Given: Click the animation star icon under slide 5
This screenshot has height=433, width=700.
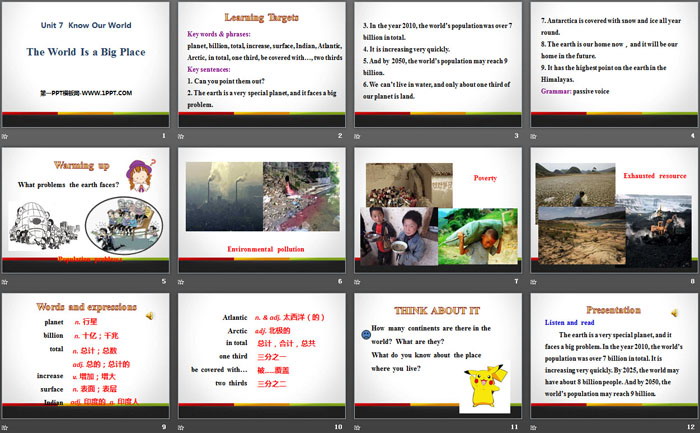Looking at the screenshot, I should click(x=4, y=282).
